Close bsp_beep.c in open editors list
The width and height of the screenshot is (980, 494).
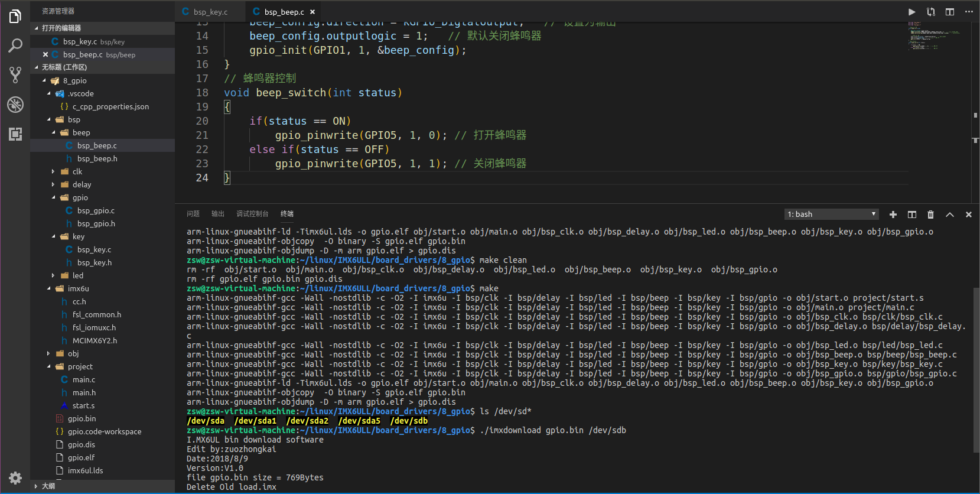(x=45, y=54)
